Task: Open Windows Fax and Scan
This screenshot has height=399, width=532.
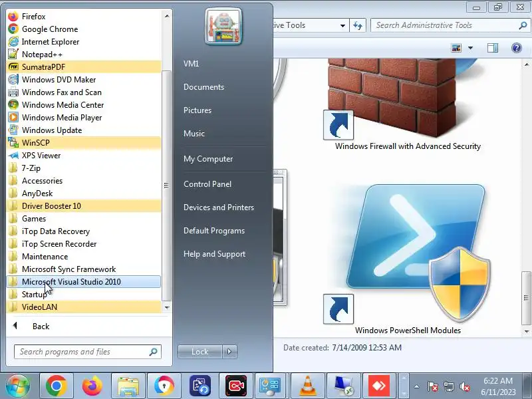Action: (84, 92)
